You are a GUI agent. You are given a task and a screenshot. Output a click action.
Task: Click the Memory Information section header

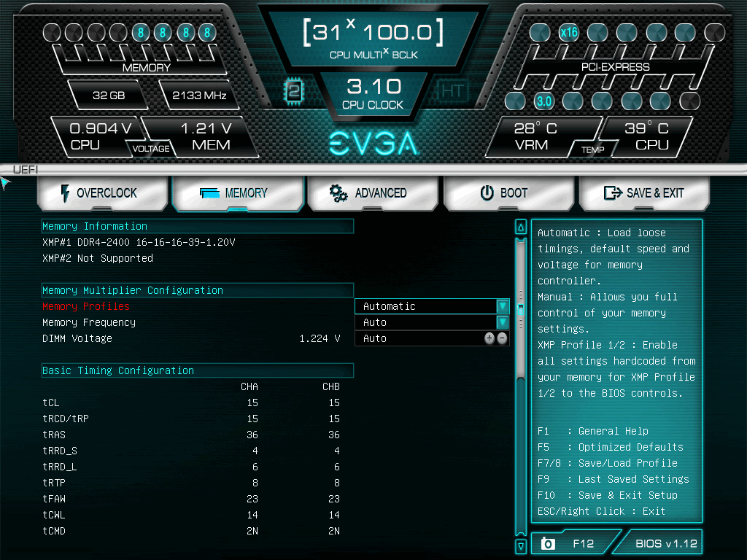[198, 226]
